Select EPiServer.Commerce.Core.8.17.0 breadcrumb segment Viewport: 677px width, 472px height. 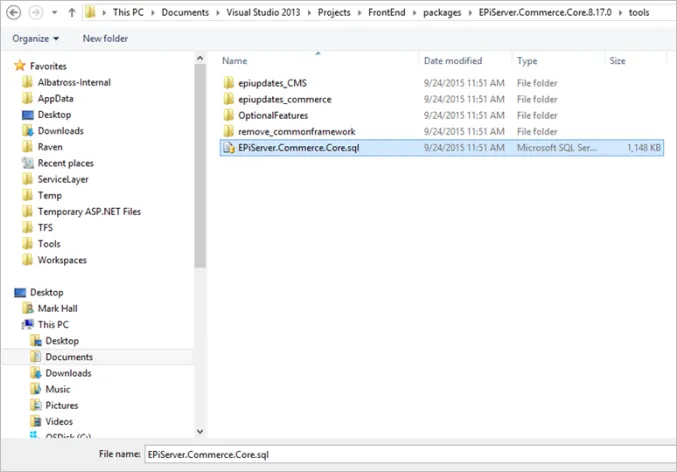pyautogui.click(x=545, y=12)
